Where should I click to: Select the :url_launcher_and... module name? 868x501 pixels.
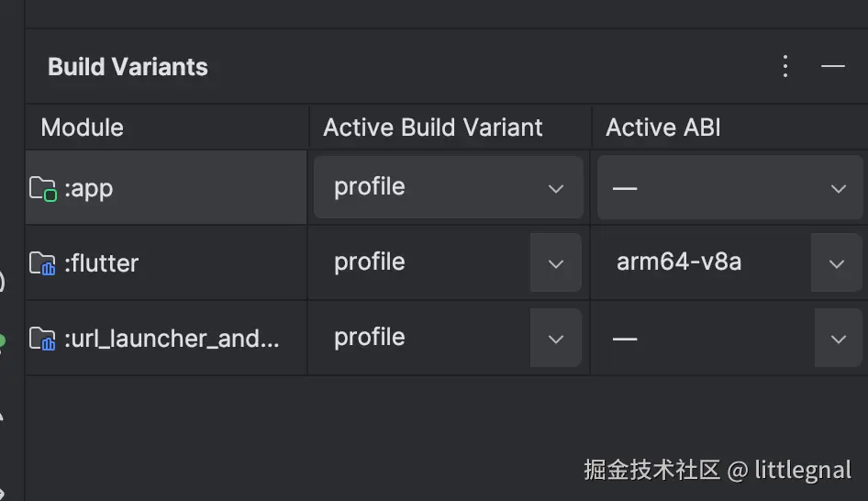coord(171,339)
